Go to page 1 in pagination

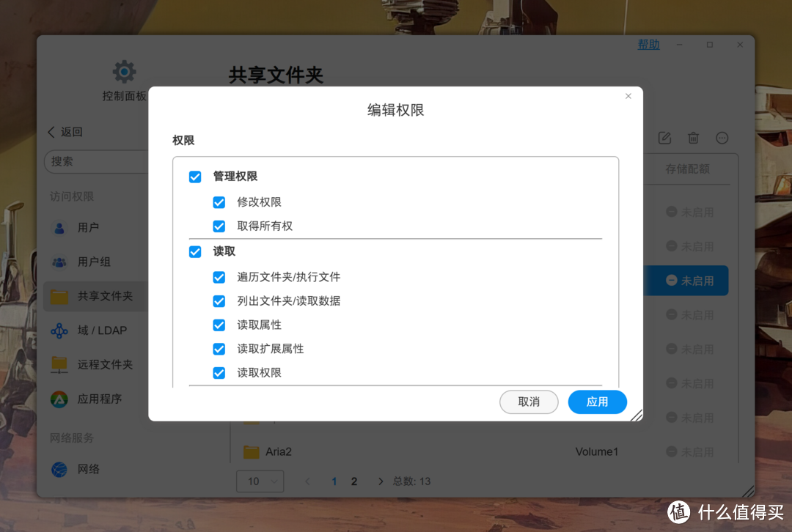tap(334, 481)
